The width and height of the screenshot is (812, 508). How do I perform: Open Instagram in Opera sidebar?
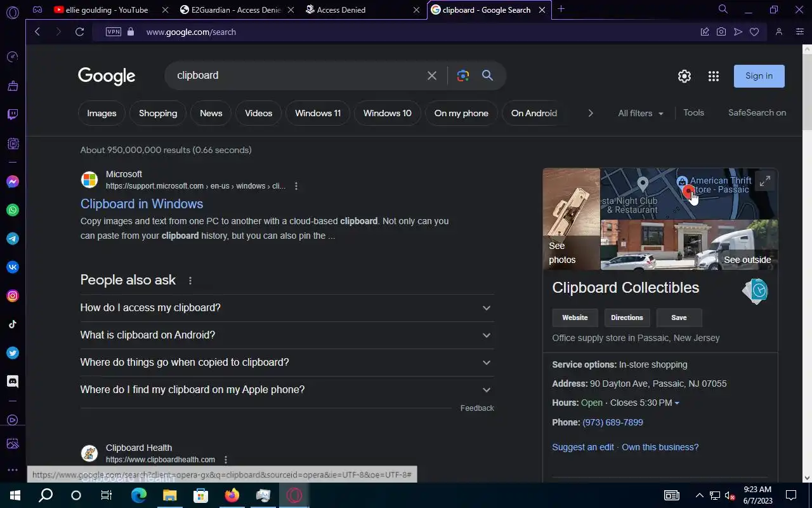(13, 296)
